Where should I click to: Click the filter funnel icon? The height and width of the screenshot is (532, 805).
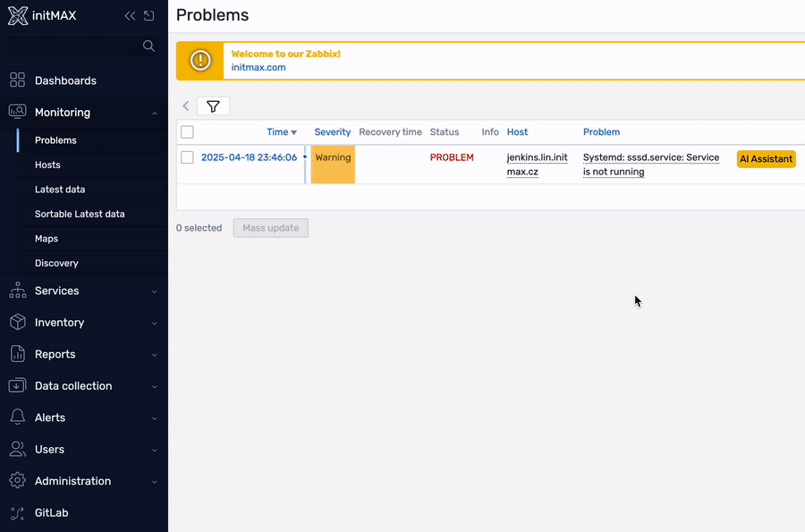tap(213, 106)
